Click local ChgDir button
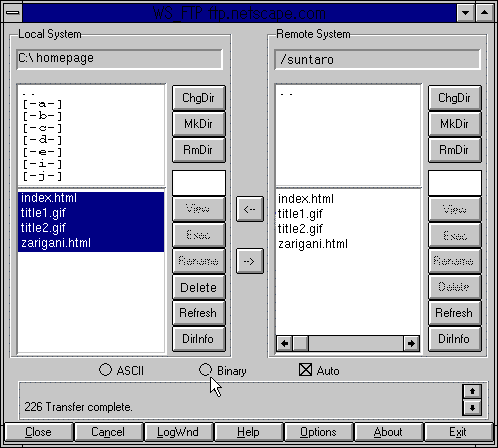The width and height of the screenshot is (498, 448). pos(199,98)
